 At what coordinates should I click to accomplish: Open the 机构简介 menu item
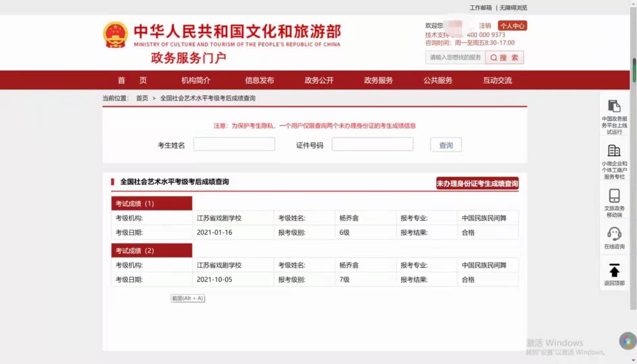[x=196, y=80]
